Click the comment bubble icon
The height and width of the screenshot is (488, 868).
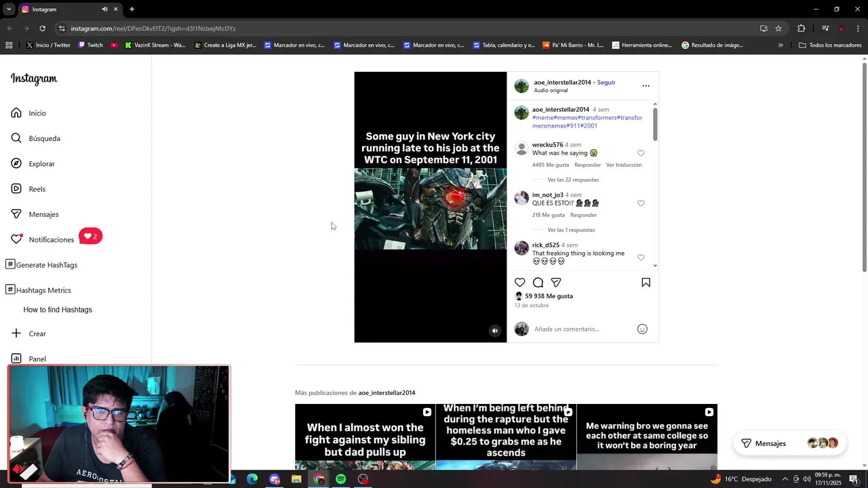tap(538, 282)
